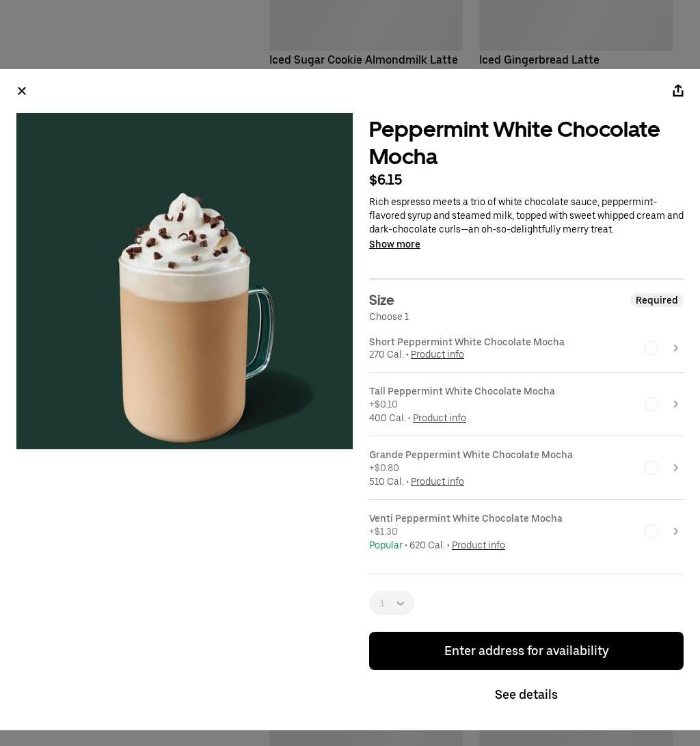The image size is (700, 746).
Task: Open the quantity dropdown
Action: tap(392, 603)
